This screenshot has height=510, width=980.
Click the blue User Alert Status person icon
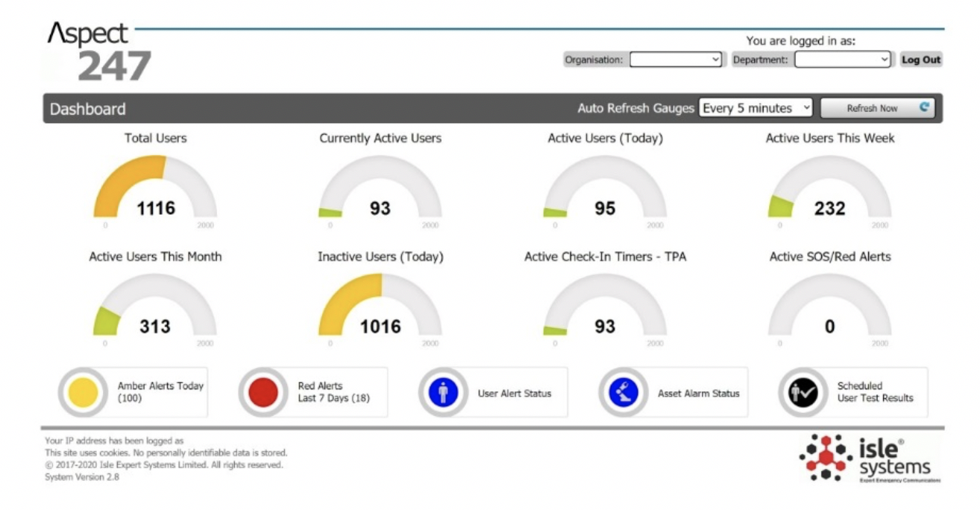(443, 392)
